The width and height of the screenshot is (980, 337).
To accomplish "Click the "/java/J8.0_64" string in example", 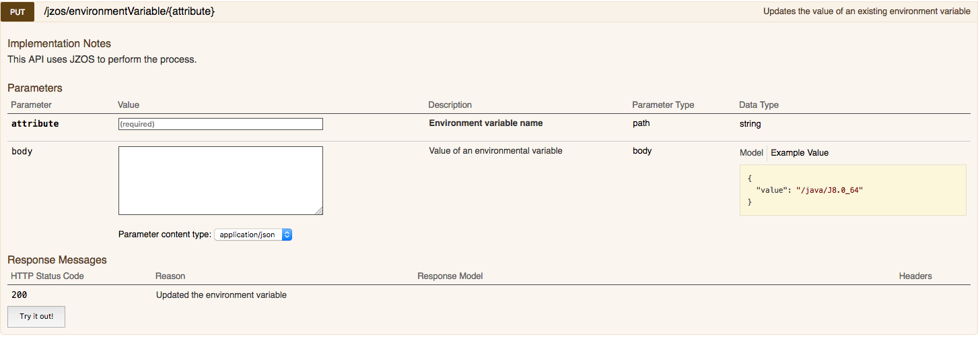I will coord(829,190).
